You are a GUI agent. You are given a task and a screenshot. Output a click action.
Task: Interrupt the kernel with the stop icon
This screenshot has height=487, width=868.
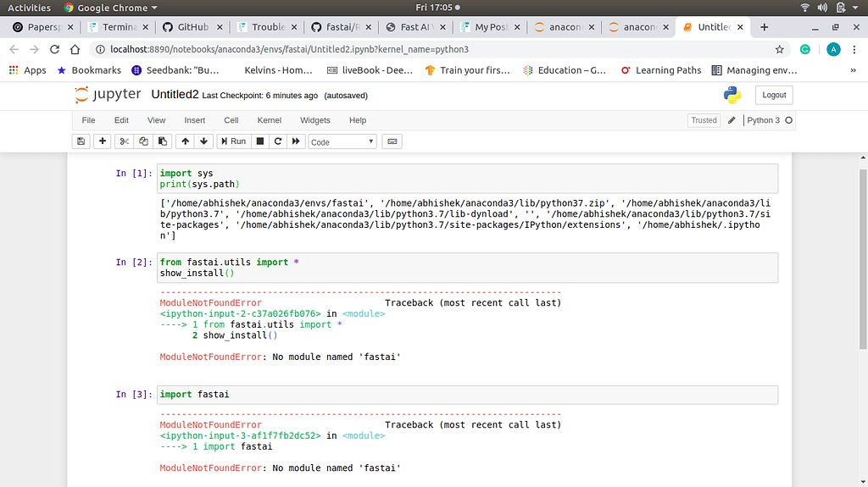coord(260,141)
